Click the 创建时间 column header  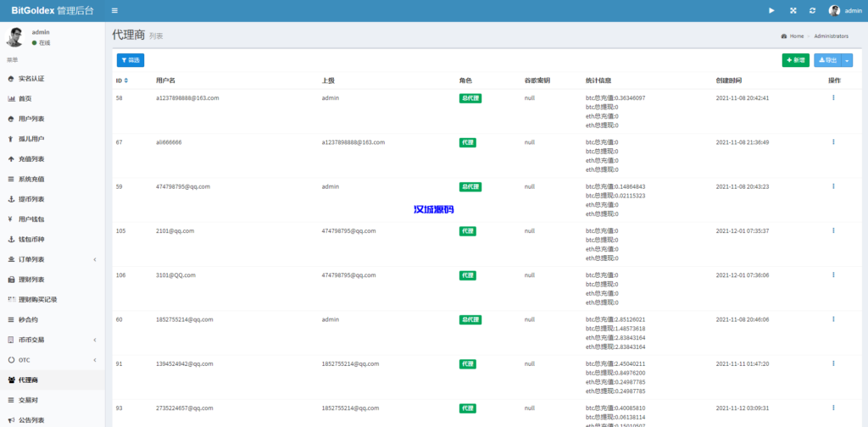[x=728, y=80]
